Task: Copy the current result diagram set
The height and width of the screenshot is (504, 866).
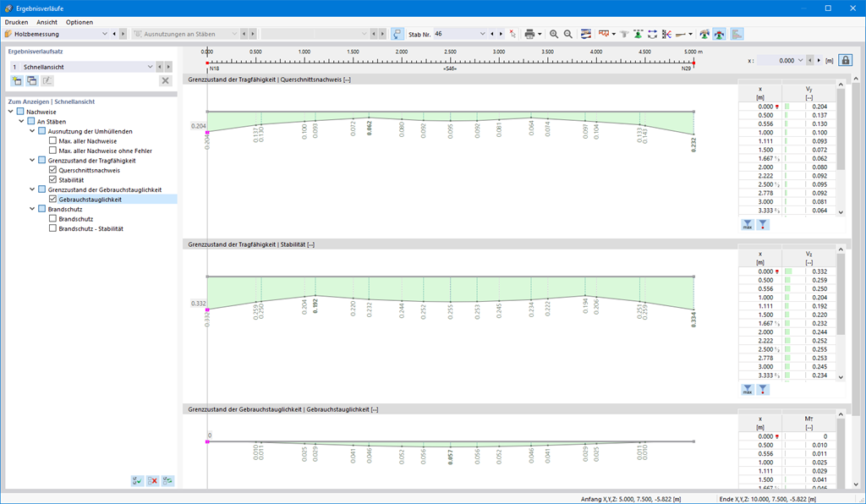Action: [x=32, y=81]
